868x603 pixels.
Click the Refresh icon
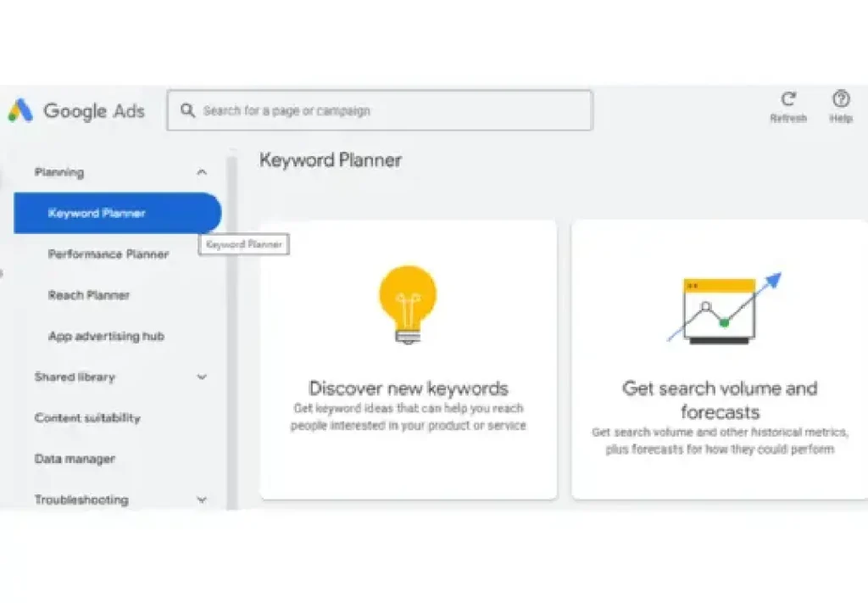tap(788, 99)
